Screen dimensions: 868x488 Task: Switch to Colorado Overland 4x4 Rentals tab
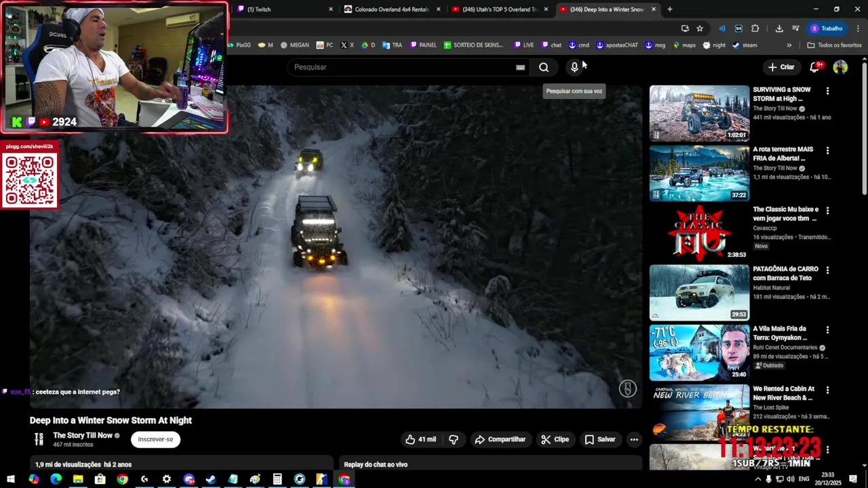(391, 9)
